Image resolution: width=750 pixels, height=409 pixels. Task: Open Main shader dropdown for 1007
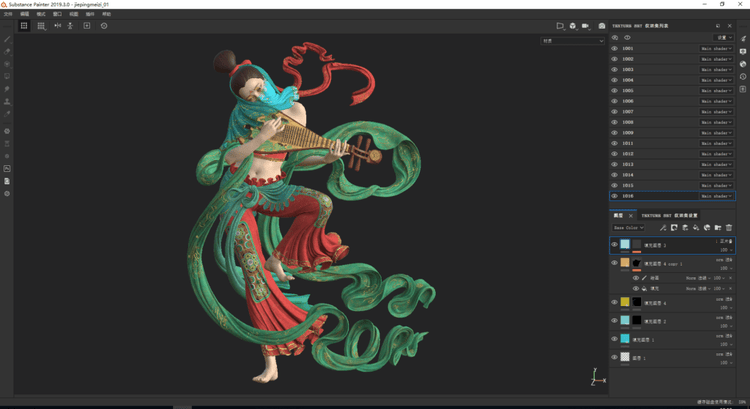point(716,111)
